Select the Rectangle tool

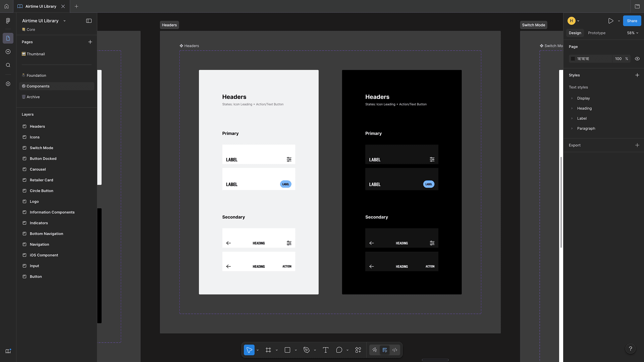click(x=287, y=350)
